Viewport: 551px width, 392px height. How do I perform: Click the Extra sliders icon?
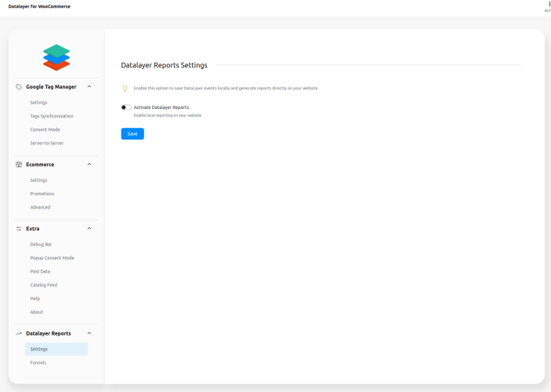pos(19,229)
